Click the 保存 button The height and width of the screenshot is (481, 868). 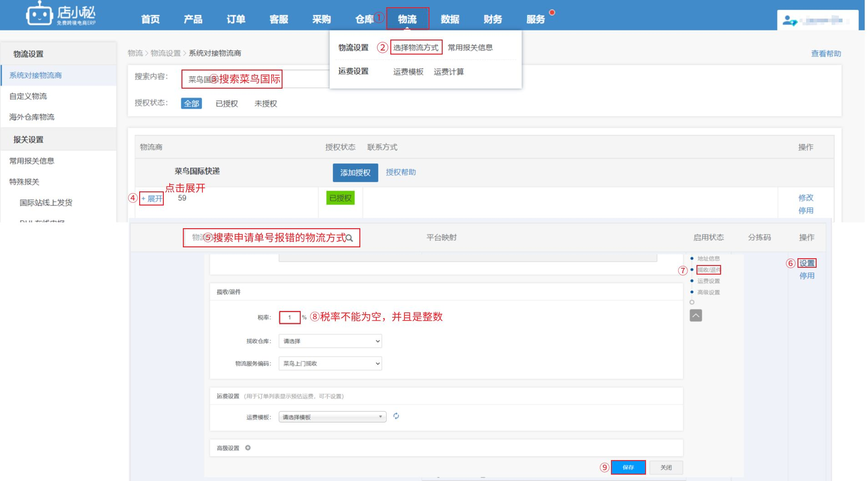[628, 467]
